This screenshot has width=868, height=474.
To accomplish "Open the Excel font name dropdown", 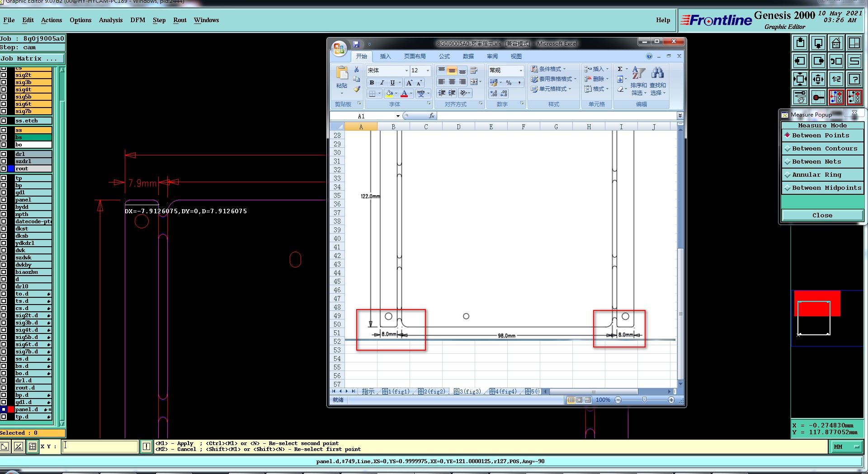I will [x=406, y=70].
